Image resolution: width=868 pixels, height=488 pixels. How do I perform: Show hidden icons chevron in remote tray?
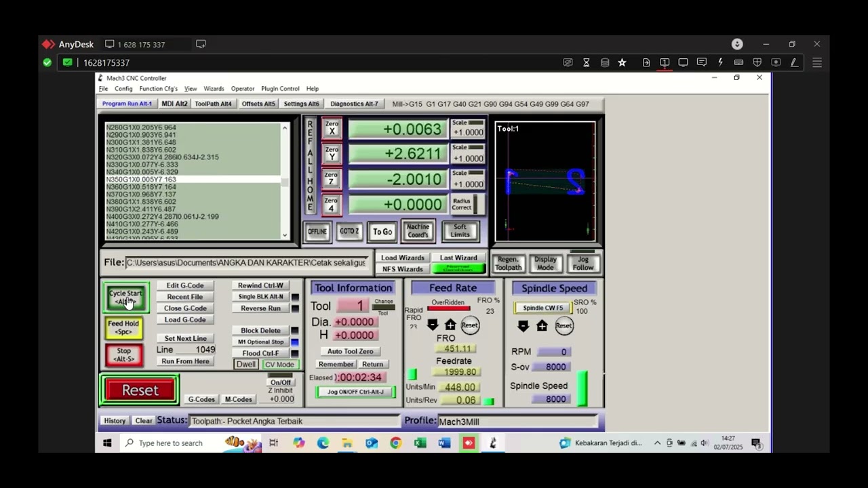coord(657,443)
